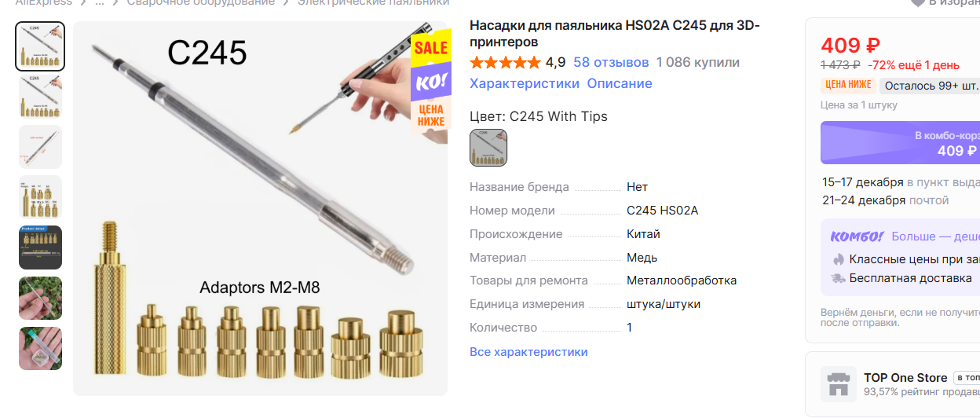980x418 pixels.
Task: Open the TOP One Store shop icon
Action: 839,384
